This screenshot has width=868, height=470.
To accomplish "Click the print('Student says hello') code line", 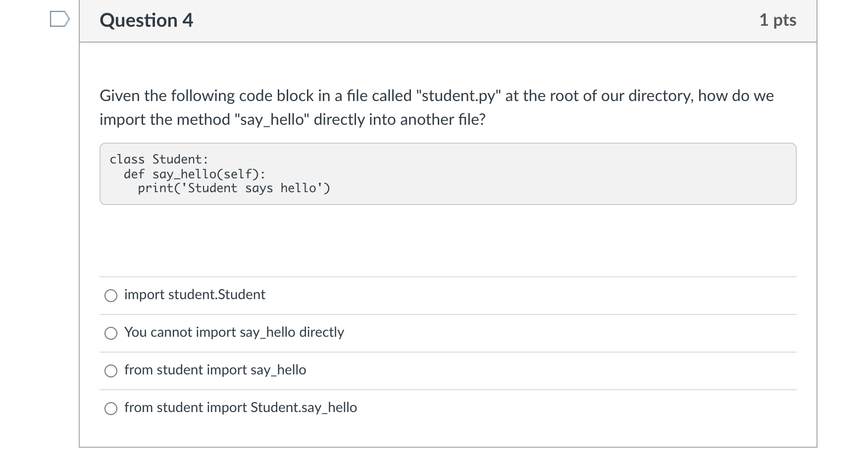I will coord(234,189).
